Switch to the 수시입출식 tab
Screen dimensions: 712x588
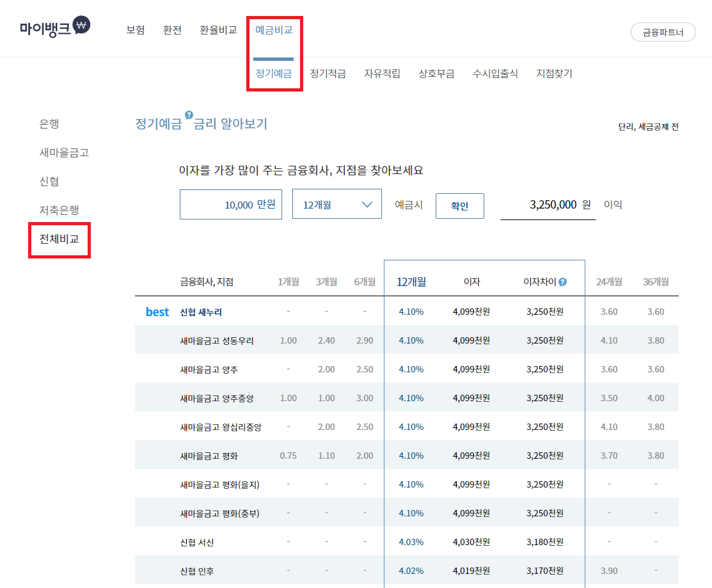tap(495, 74)
